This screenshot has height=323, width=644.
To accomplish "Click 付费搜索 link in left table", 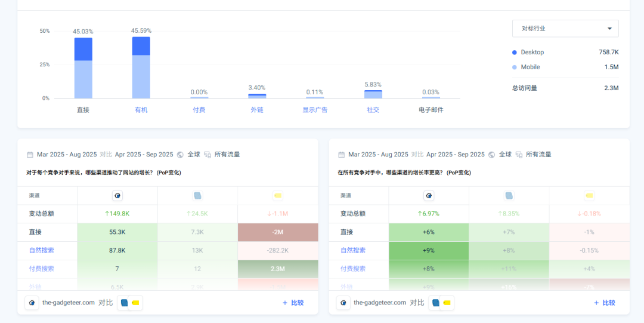I will click(42, 269).
